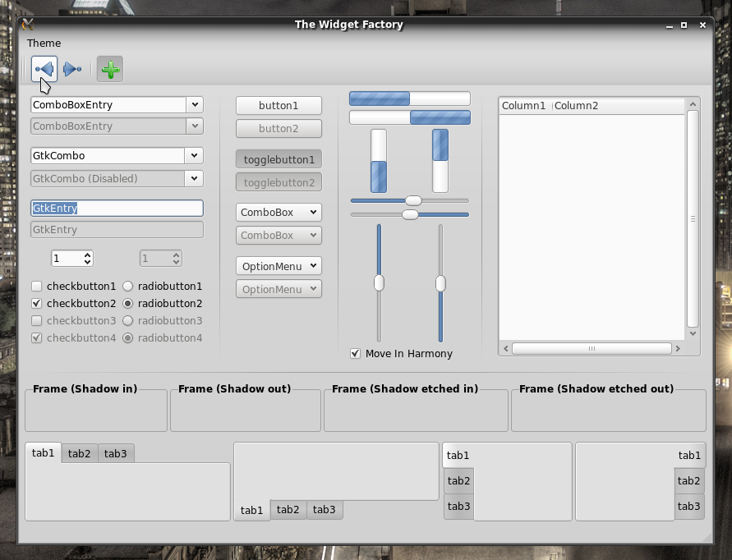Viewport: 732px width, 560px height.
Task: Select radiobutton1
Action: coord(127,286)
